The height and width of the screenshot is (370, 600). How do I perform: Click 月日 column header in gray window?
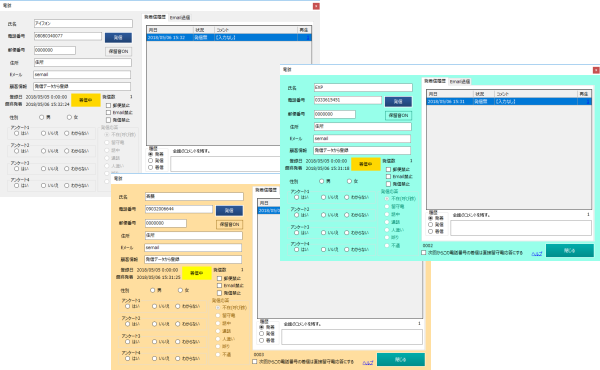tap(170, 30)
